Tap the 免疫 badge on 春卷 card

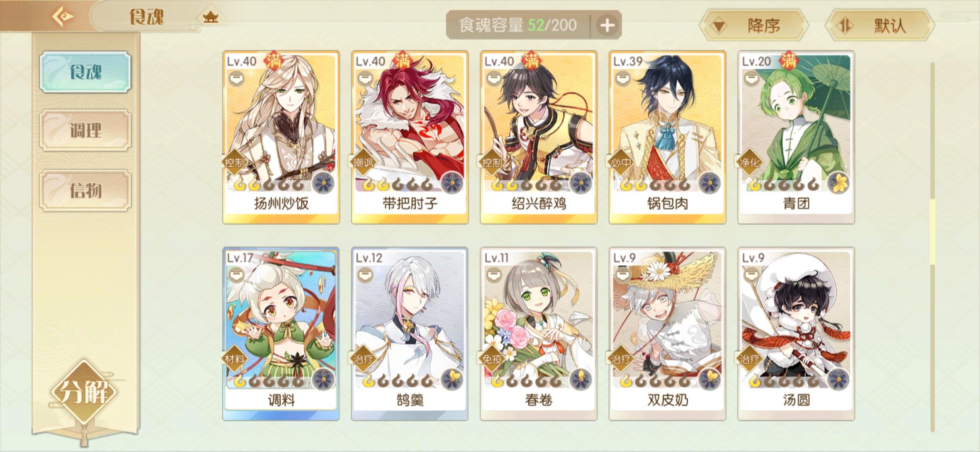492,359
